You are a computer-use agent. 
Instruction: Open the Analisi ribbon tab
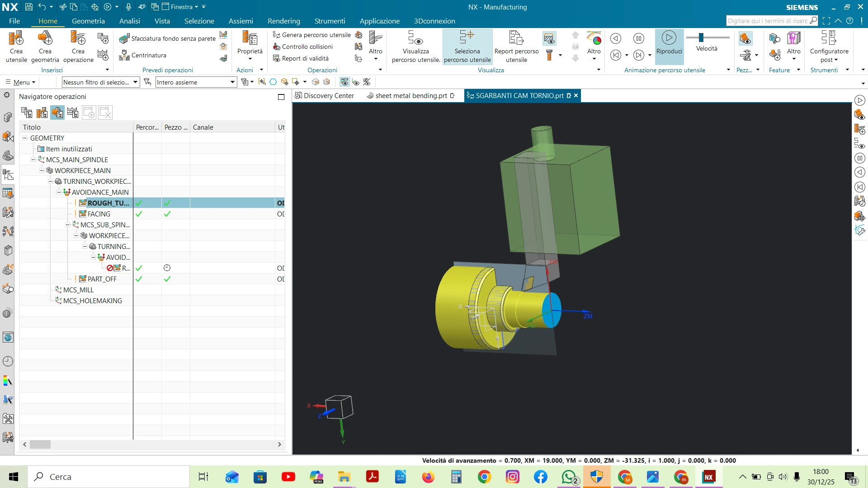point(129,21)
